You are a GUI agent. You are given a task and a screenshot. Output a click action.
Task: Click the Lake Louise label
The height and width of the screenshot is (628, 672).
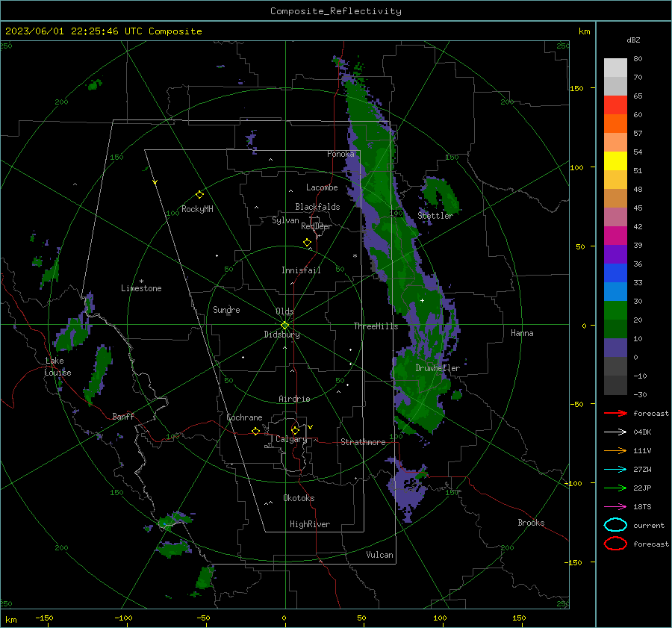coord(57,367)
